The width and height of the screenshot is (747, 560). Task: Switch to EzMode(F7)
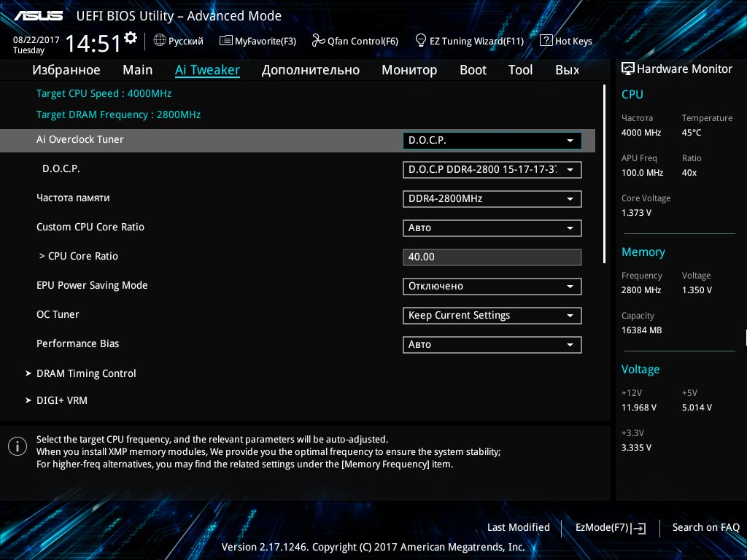point(611,528)
